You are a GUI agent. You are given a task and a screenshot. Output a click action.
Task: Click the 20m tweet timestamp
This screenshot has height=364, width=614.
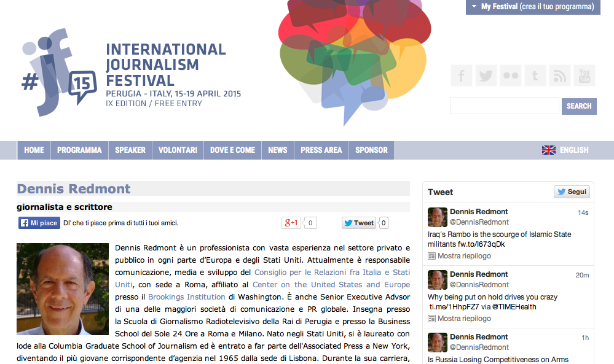pyautogui.click(x=582, y=275)
